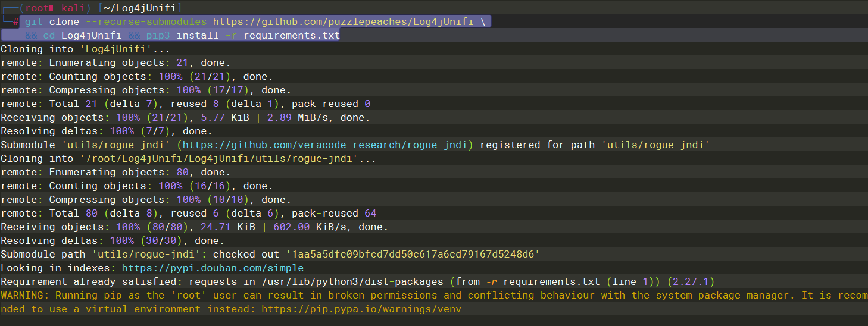Click 'Total 21 (delta 7)' line
This screenshot has height=326, width=868.
[185, 104]
